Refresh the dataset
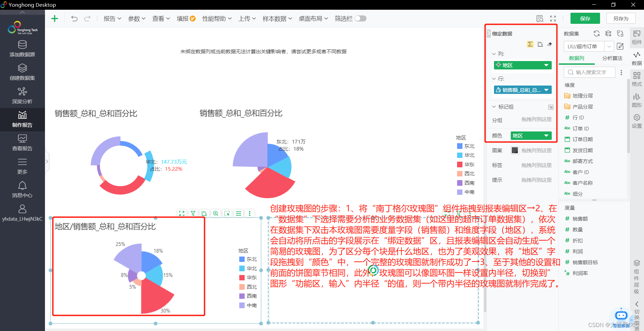Viewport: 644px width, 331px height. point(596,34)
